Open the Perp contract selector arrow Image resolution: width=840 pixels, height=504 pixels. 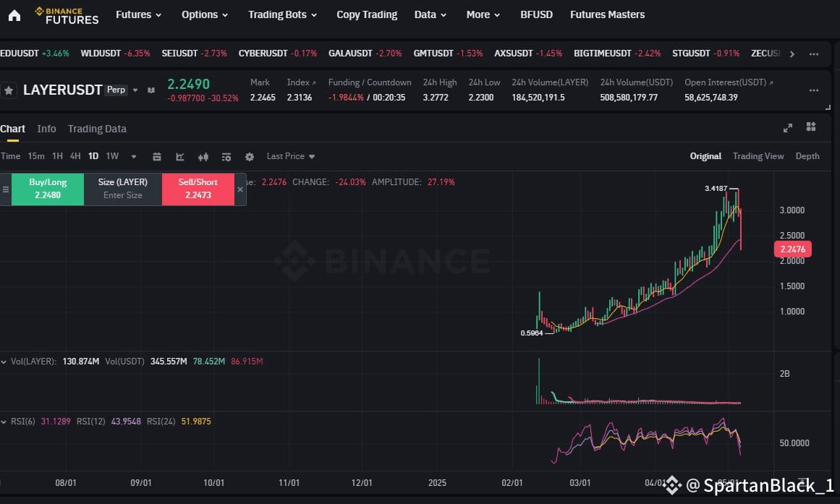point(135,90)
